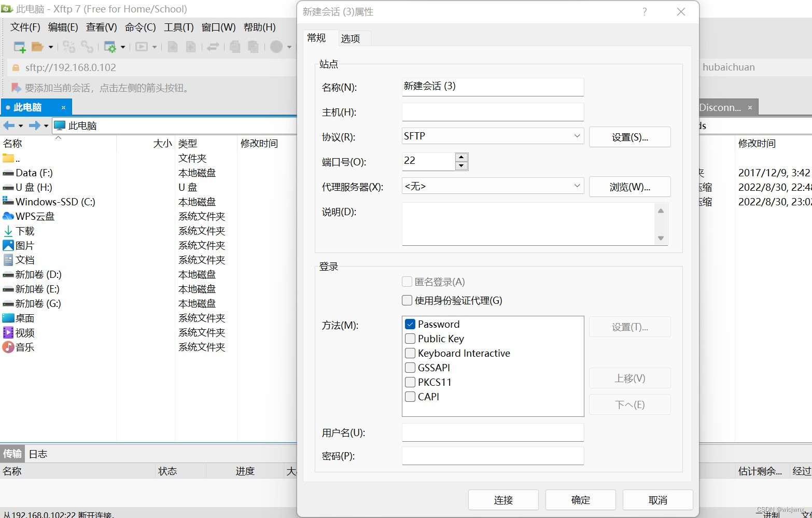Open the Forward arrow history dropdown
Image resolution: width=812 pixels, height=518 pixels.
(46, 125)
